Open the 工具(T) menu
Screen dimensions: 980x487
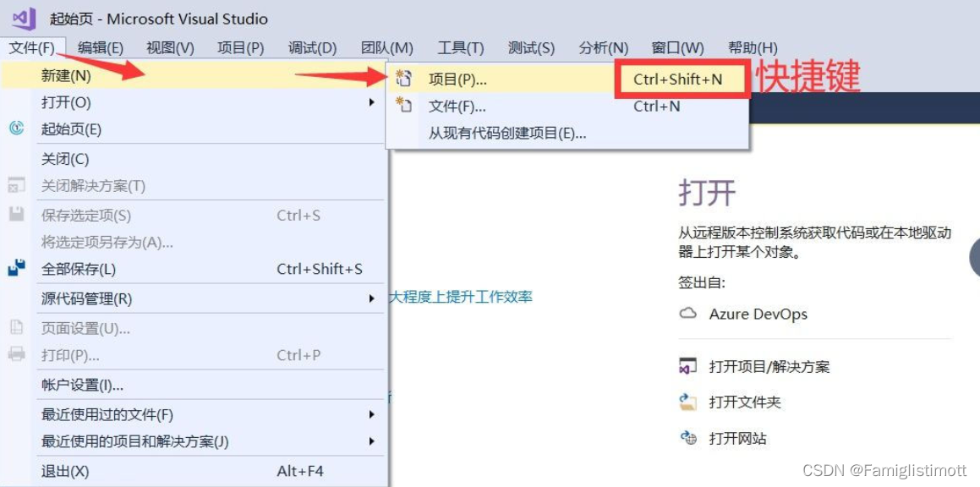point(461,47)
